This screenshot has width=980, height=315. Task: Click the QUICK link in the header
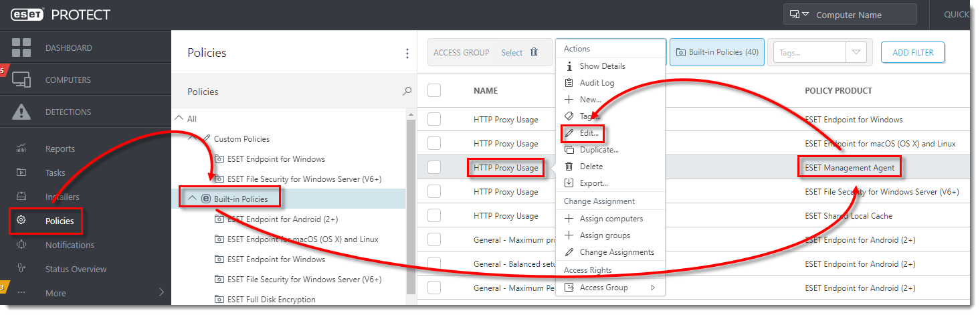point(956,15)
